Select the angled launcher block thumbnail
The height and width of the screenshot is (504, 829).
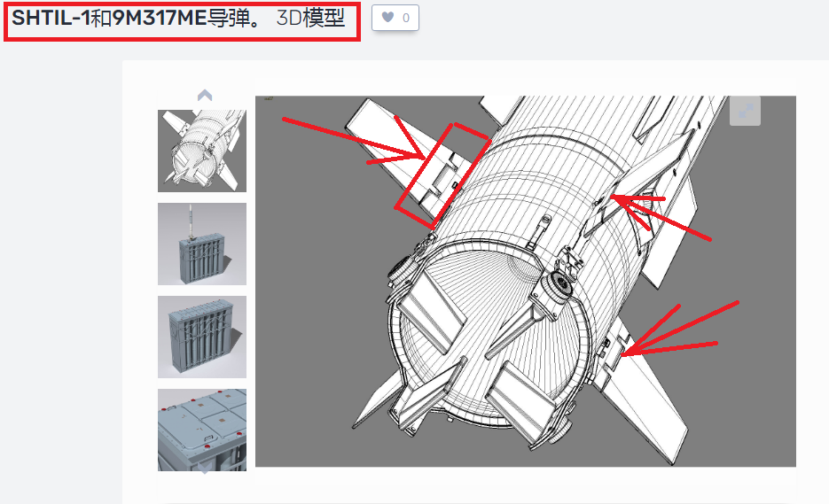(x=202, y=337)
